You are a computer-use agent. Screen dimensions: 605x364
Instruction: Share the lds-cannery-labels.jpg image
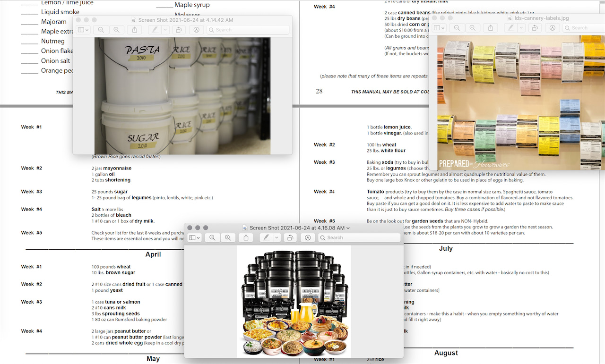coord(491,28)
